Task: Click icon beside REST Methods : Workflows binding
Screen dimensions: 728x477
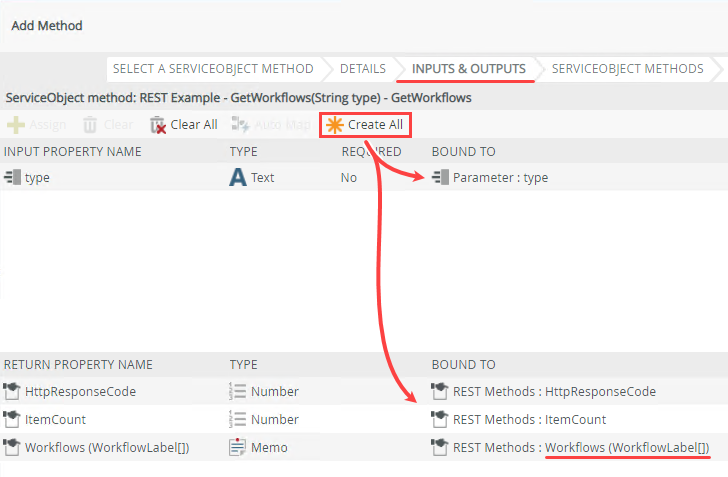Action: click(440, 447)
